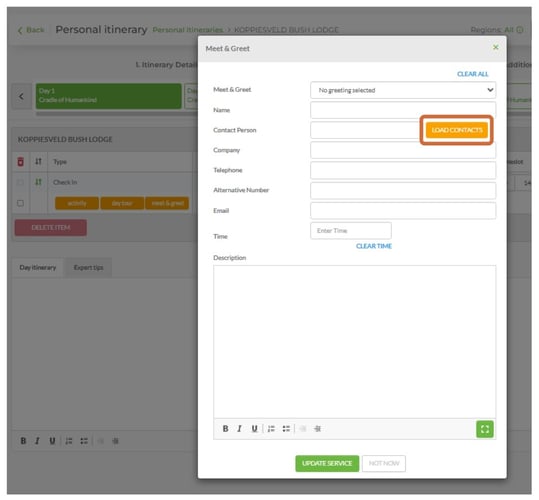Click the sort arrows icon beside Check In
The height and width of the screenshot is (500, 539).
(38, 182)
